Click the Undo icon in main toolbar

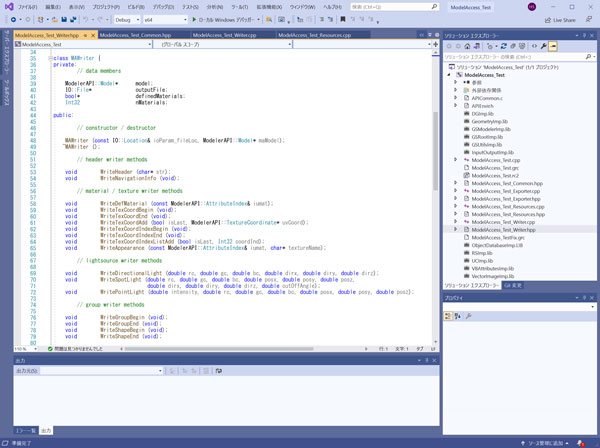tap(87, 19)
